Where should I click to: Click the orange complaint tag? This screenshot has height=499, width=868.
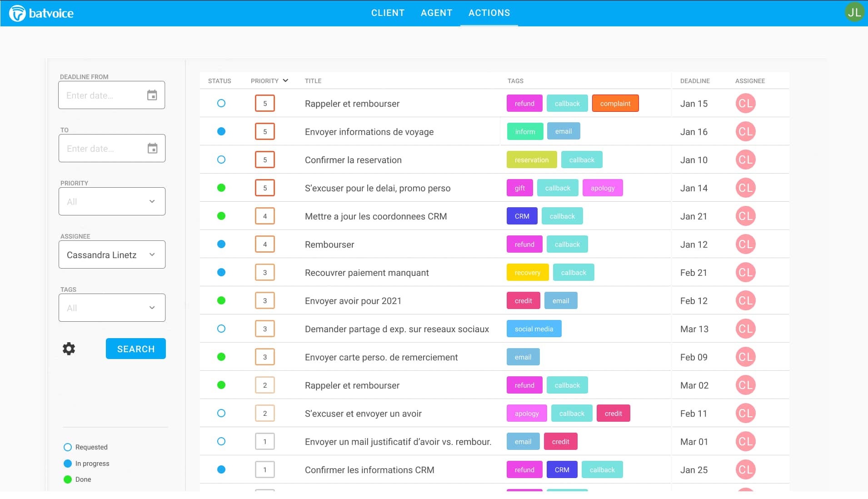point(615,104)
